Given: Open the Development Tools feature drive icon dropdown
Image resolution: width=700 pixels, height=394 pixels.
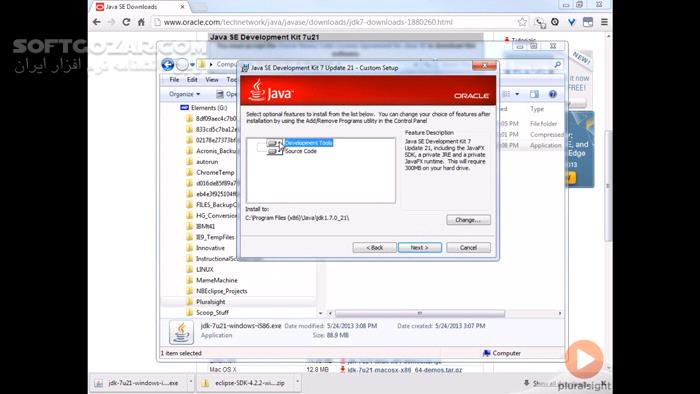Looking at the screenshot, I should click(275, 143).
